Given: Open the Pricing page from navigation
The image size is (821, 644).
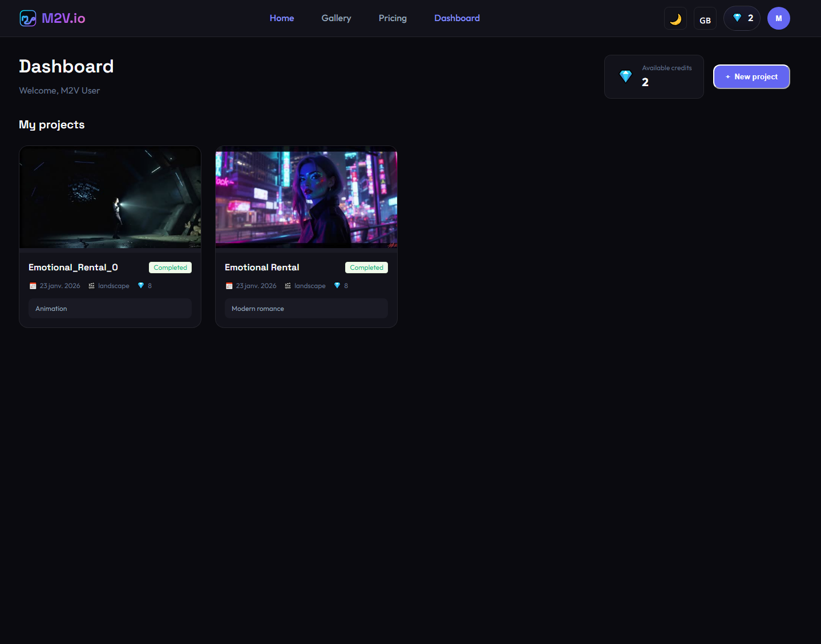Looking at the screenshot, I should (393, 18).
